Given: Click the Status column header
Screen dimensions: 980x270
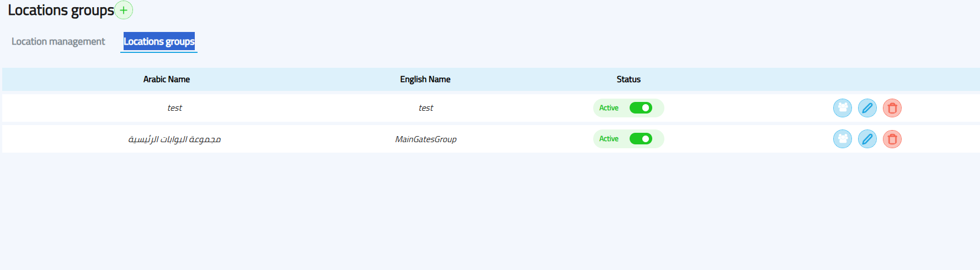Looking at the screenshot, I should (x=629, y=79).
